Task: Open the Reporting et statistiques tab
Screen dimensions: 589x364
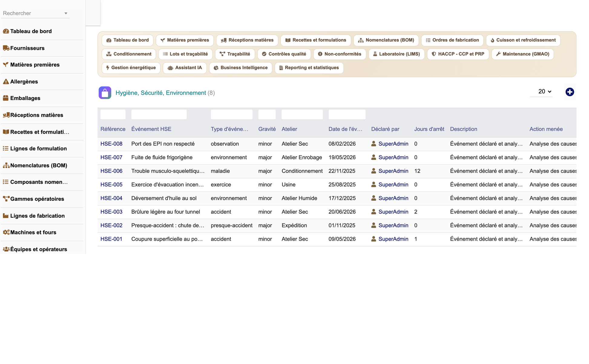Action: 309,68
